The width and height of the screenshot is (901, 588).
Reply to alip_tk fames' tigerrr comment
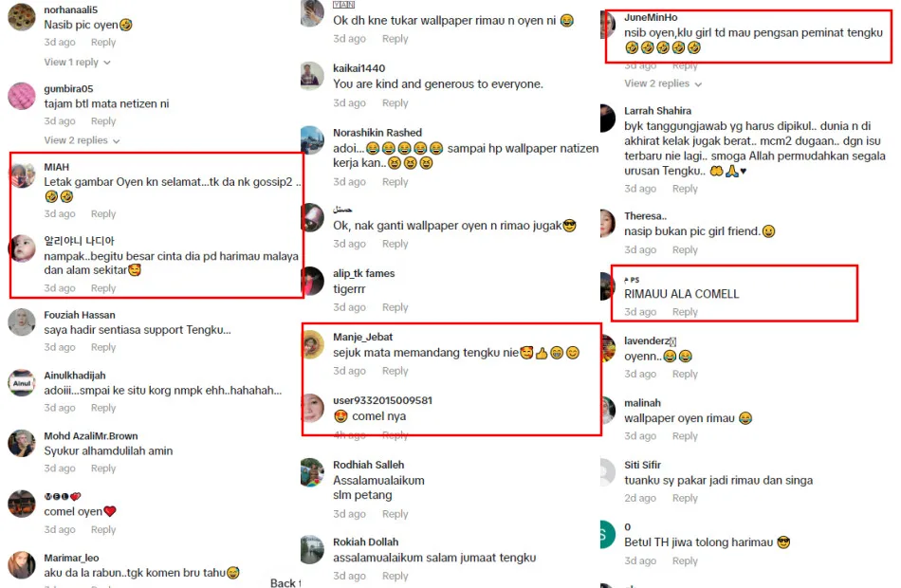point(395,307)
